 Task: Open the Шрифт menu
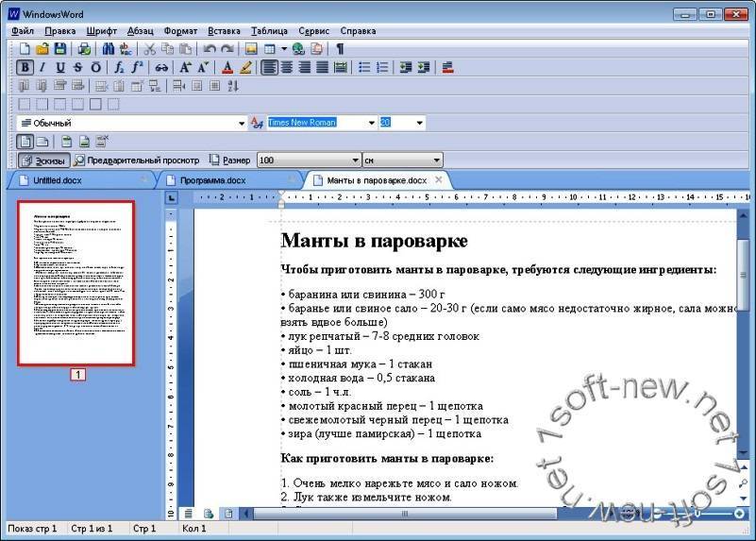102,31
